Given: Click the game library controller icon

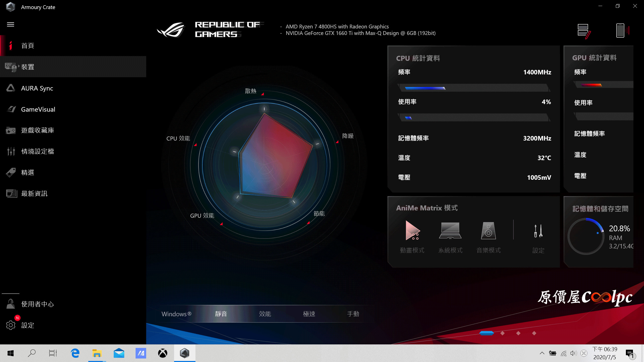Looking at the screenshot, I should 11,130.
